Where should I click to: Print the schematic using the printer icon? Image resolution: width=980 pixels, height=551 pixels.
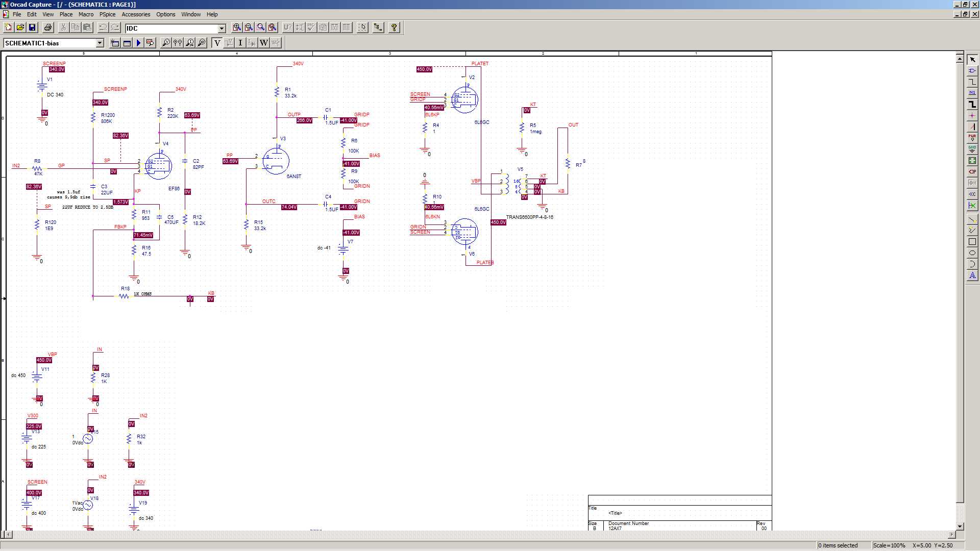pos(48,28)
